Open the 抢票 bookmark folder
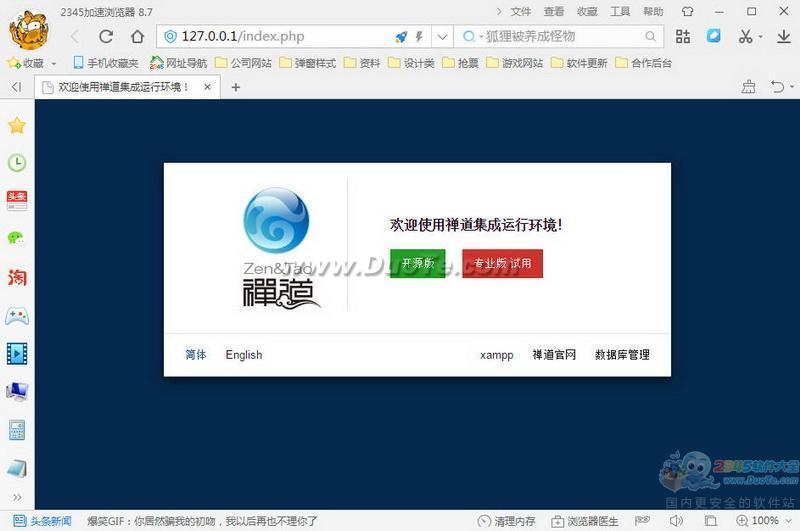 tap(460, 63)
